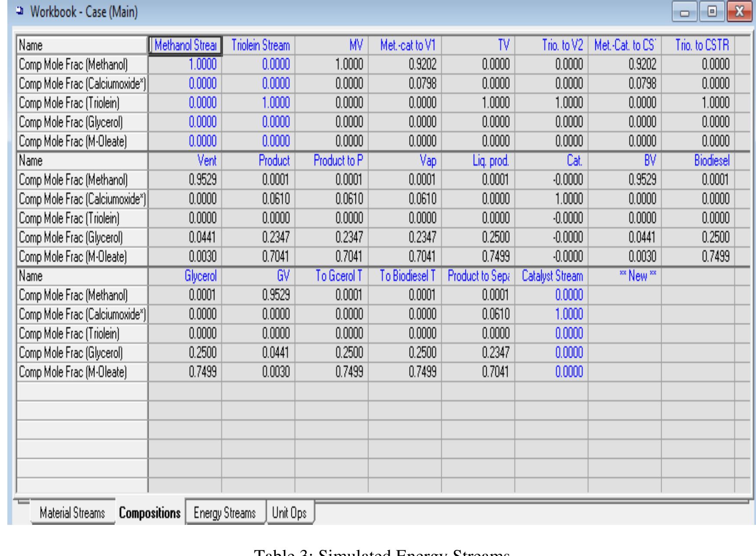
Task: Select the Trio. to V2 stream header
Action: click(x=552, y=45)
